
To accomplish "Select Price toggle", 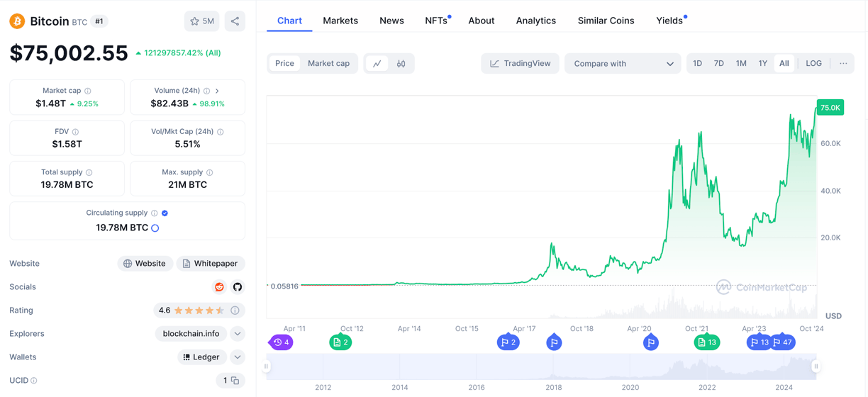I will pyautogui.click(x=284, y=64).
